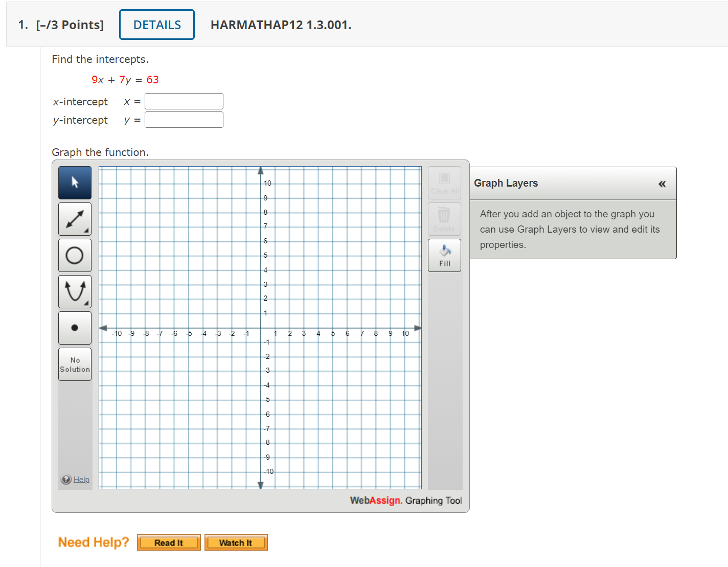Click the Read It button
728x567 pixels.
coord(169,542)
